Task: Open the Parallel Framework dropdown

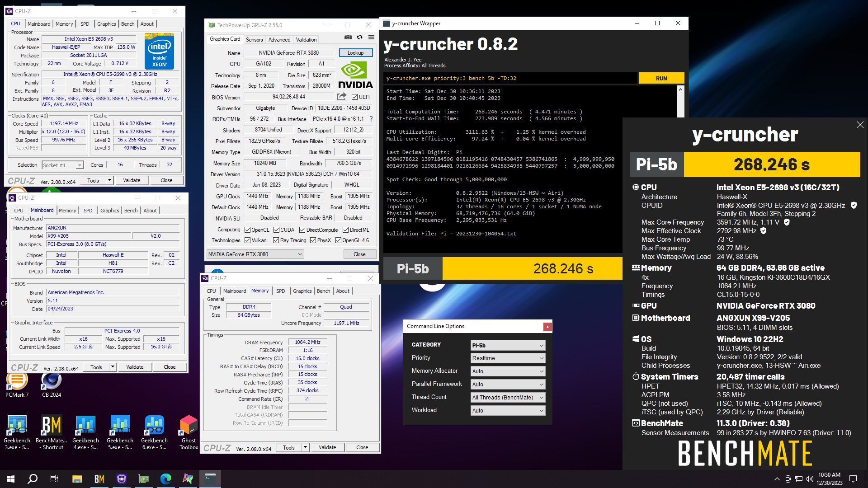Action: point(508,385)
